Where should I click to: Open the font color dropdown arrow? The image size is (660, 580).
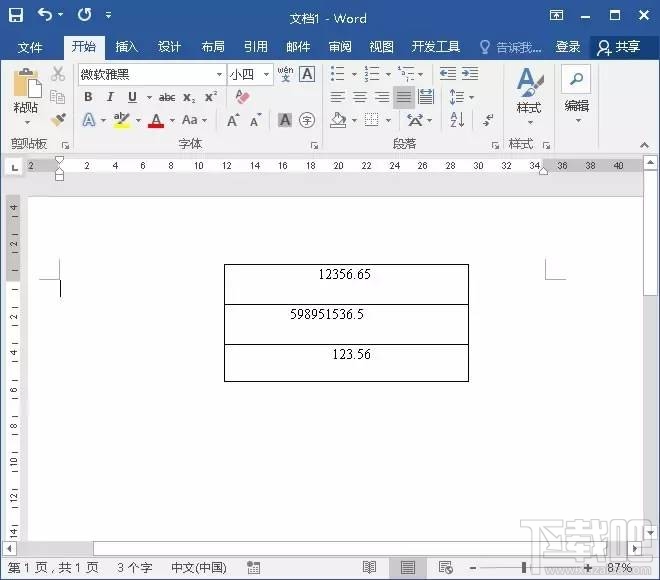(172, 121)
